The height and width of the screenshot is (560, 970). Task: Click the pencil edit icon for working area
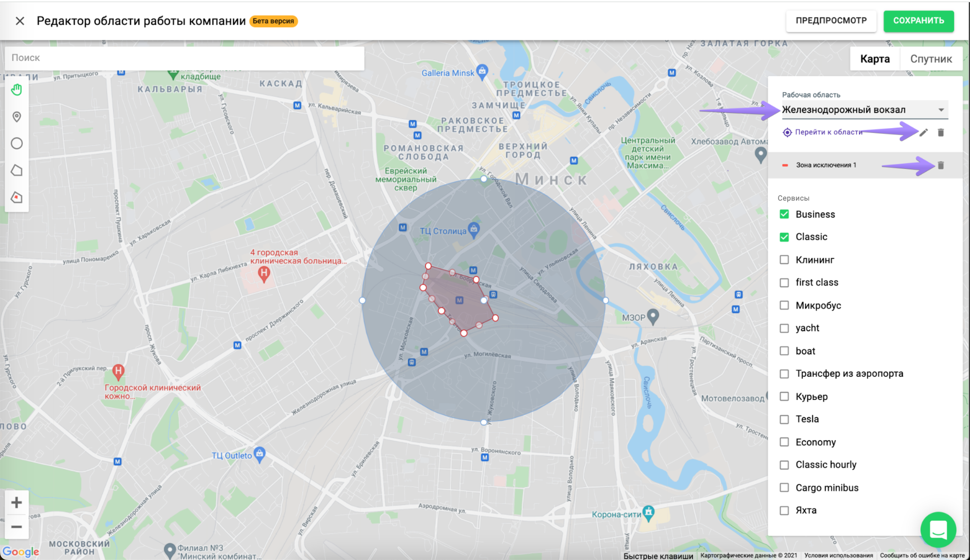click(924, 133)
